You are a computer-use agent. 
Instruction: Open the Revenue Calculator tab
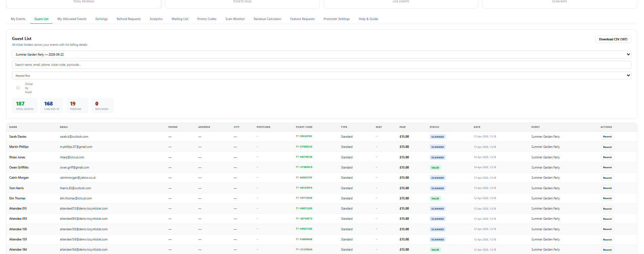coord(267,19)
